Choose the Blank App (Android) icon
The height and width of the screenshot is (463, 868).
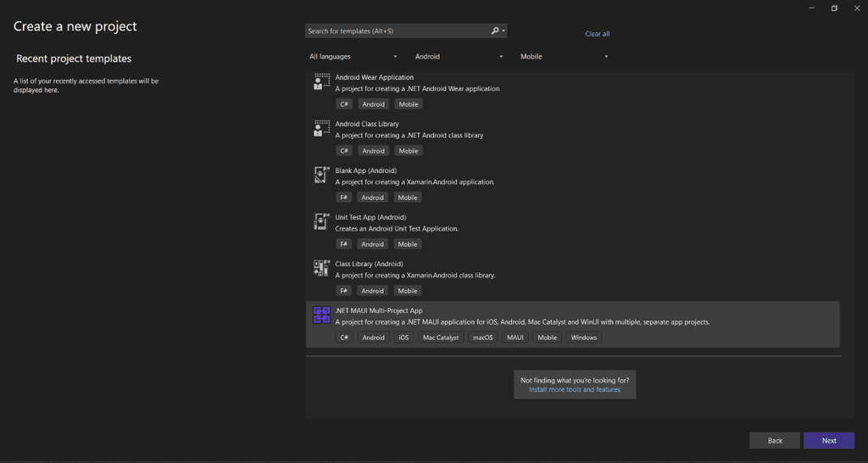pyautogui.click(x=321, y=175)
